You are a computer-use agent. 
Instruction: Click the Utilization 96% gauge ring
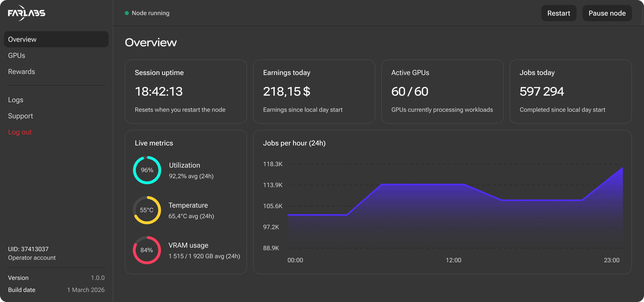pyautogui.click(x=147, y=170)
